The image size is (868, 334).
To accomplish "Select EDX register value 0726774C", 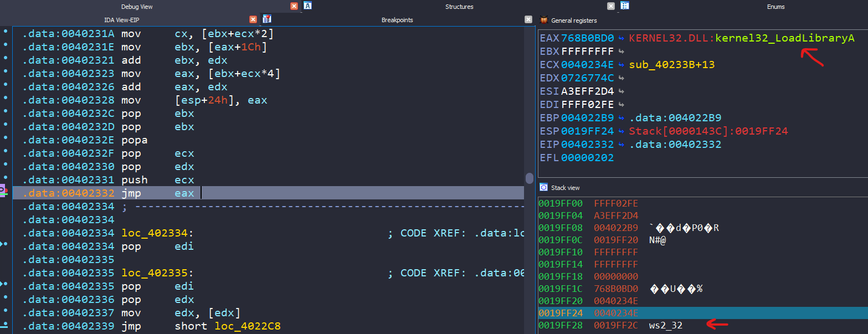I will [x=588, y=78].
